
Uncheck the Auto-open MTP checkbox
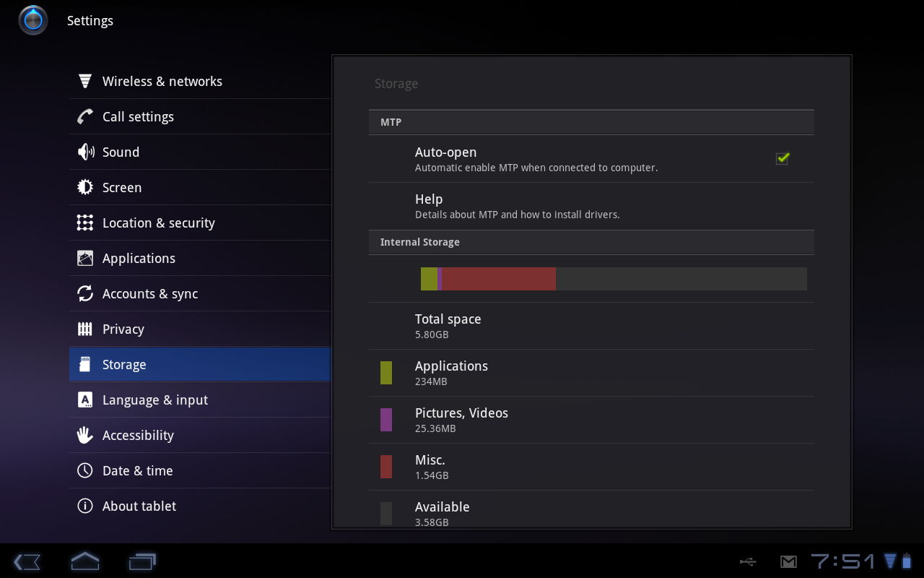782,158
